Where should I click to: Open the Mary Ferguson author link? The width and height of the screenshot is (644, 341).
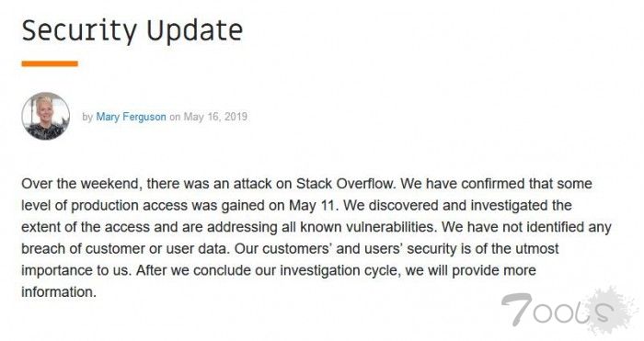click(131, 117)
